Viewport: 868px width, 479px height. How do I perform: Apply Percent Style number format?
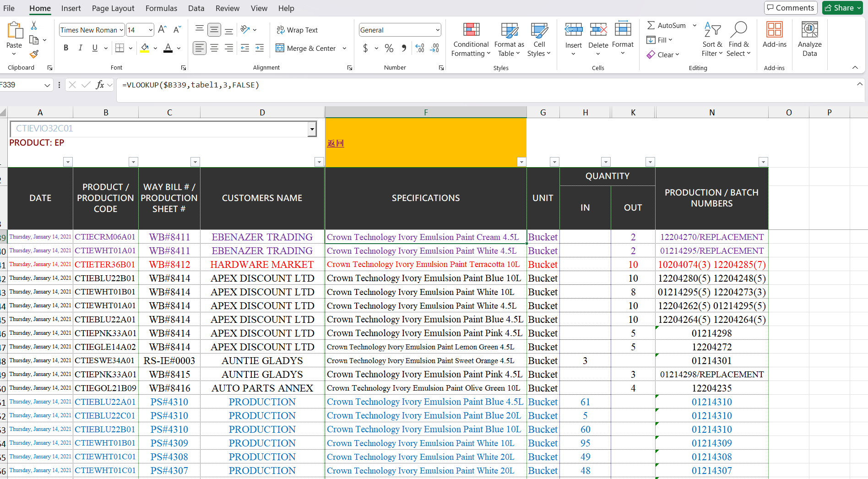point(389,48)
